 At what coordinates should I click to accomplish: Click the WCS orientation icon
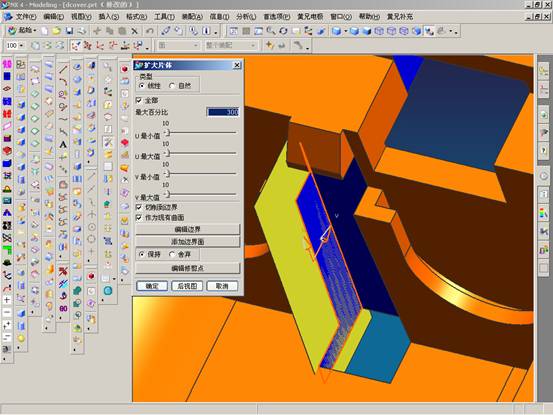pos(125,45)
